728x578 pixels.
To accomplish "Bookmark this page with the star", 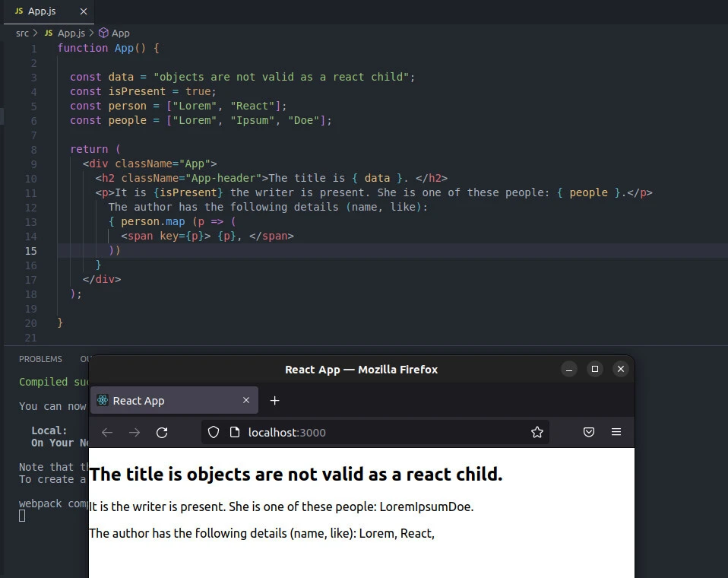I will (x=537, y=433).
